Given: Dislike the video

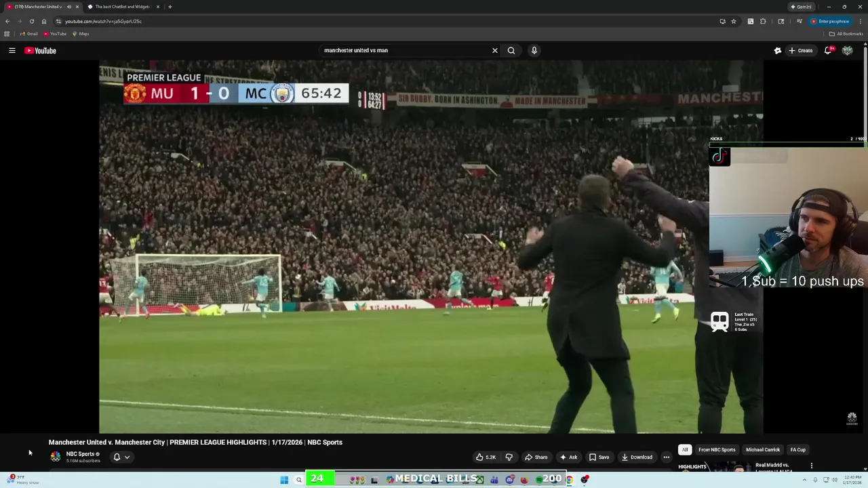Looking at the screenshot, I should [509, 457].
